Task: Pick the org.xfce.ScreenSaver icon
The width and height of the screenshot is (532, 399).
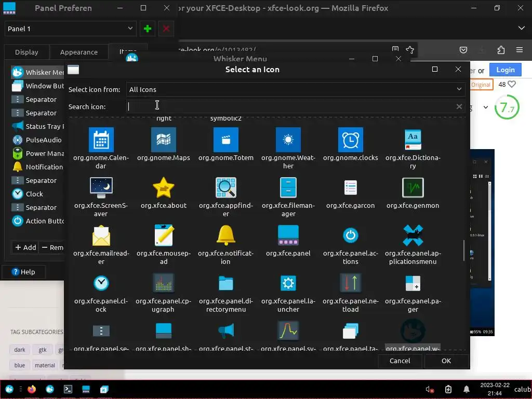Action: point(101,188)
